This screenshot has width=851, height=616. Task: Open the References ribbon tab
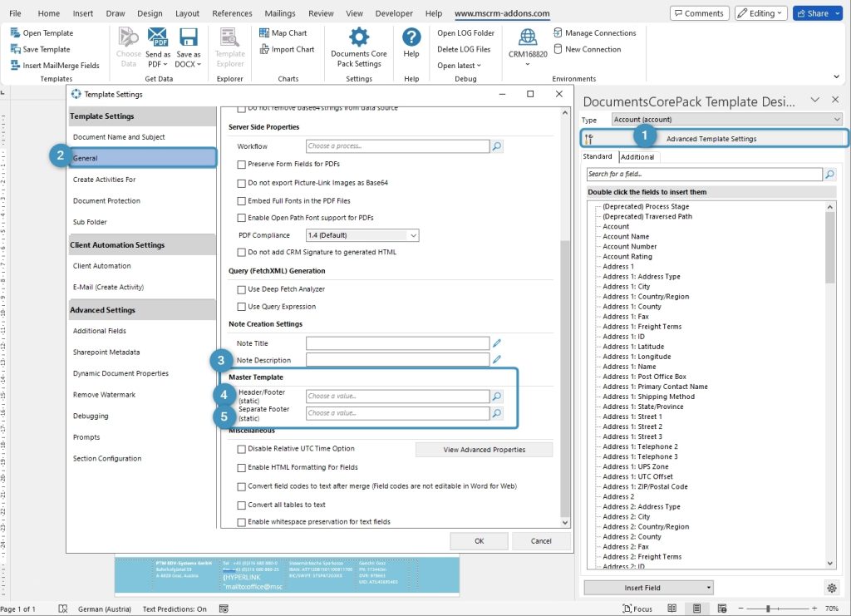tap(232, 13)
